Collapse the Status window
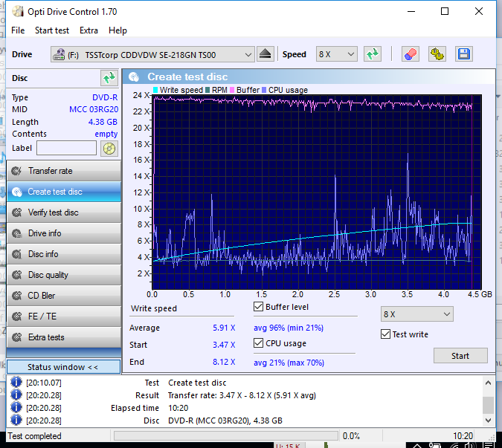The width and height of the screenshot is (502, 448). [x=63, y=367]
